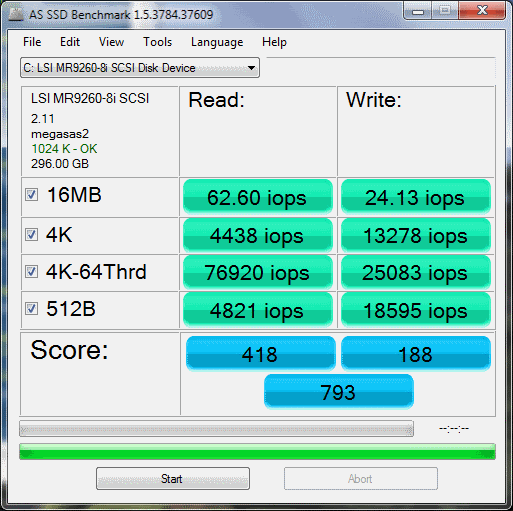Toggle the 4K-64Thrd test checkbox

31,272
